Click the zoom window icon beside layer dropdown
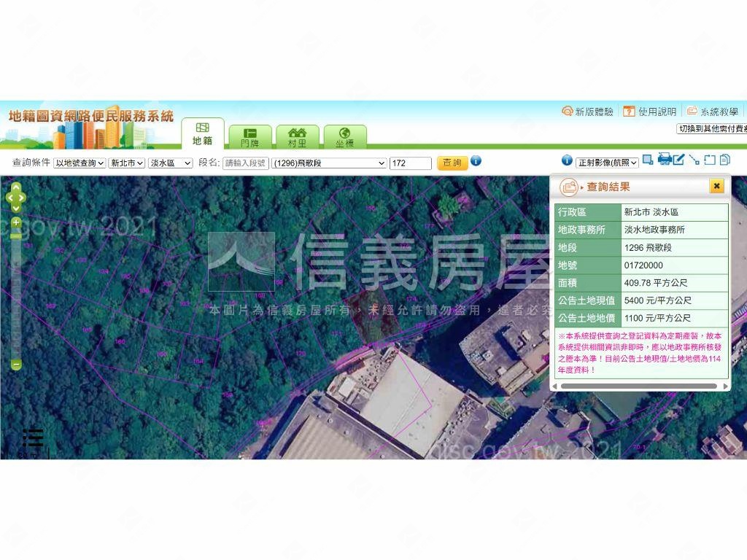The height and width of the screenshot is (560, 747). coord(648,160)
